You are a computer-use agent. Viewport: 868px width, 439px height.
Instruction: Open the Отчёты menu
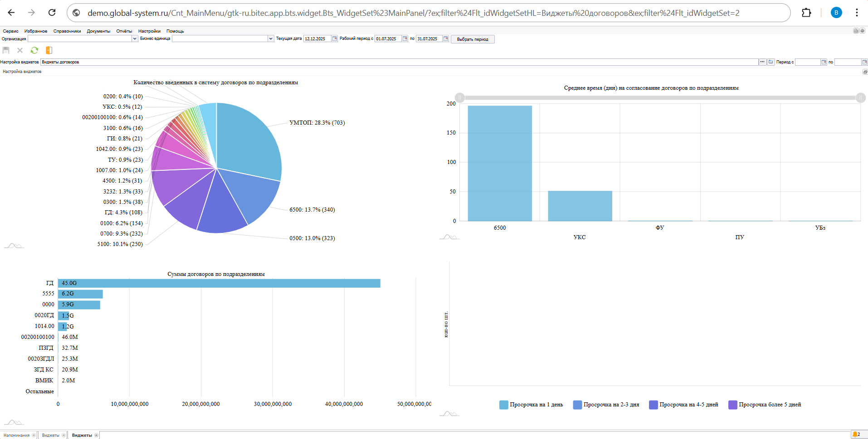(x=124, y=31)
